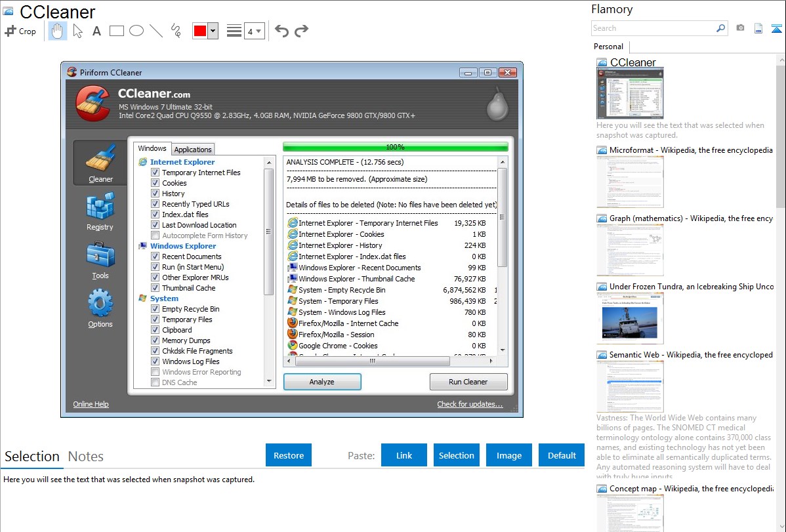The image size is (786, 532).
Task: Select the freehand scribble tool
Action: 176,31
